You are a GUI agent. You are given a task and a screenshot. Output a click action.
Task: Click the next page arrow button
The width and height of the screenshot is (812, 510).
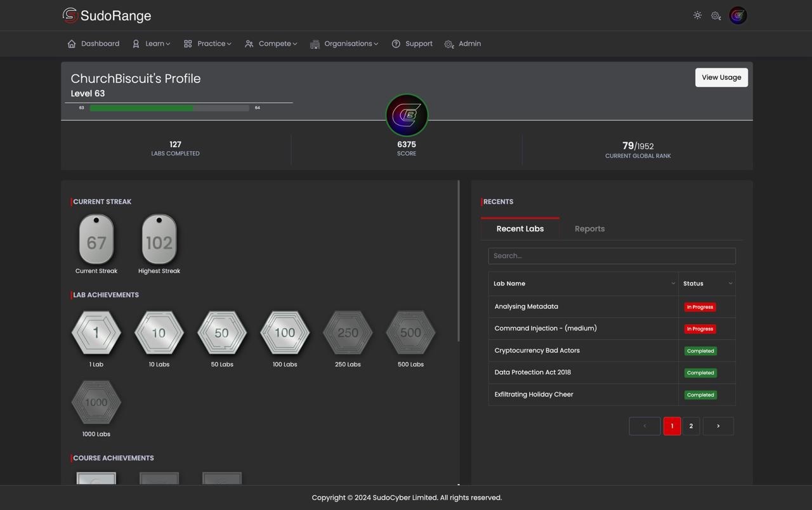point(718,426)
